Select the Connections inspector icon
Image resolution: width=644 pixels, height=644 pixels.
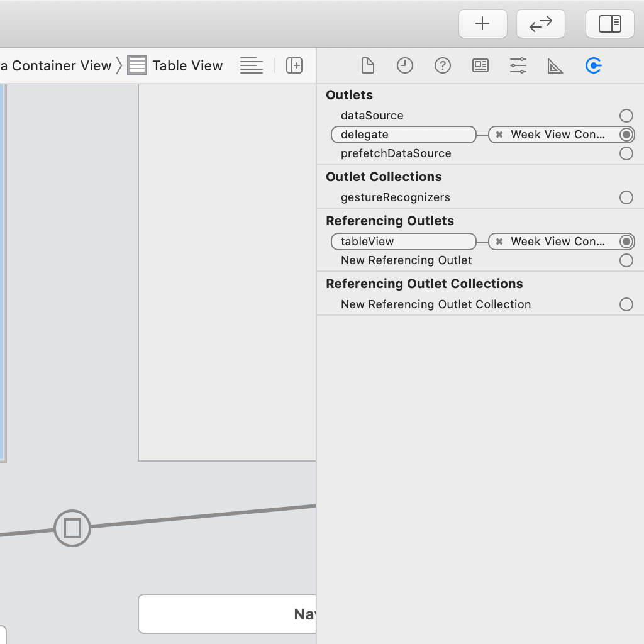pos(593,65)
